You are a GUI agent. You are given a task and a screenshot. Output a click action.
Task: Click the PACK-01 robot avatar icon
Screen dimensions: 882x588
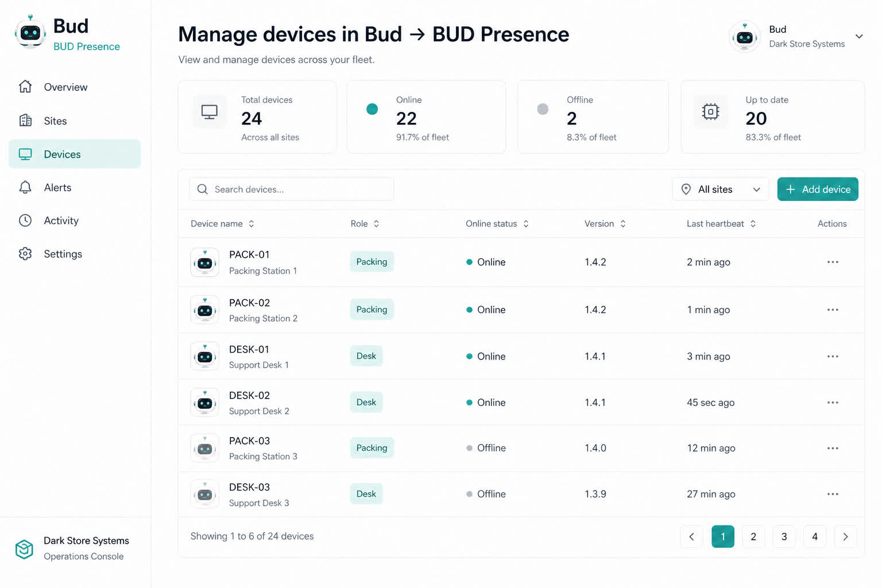point(205,262)
